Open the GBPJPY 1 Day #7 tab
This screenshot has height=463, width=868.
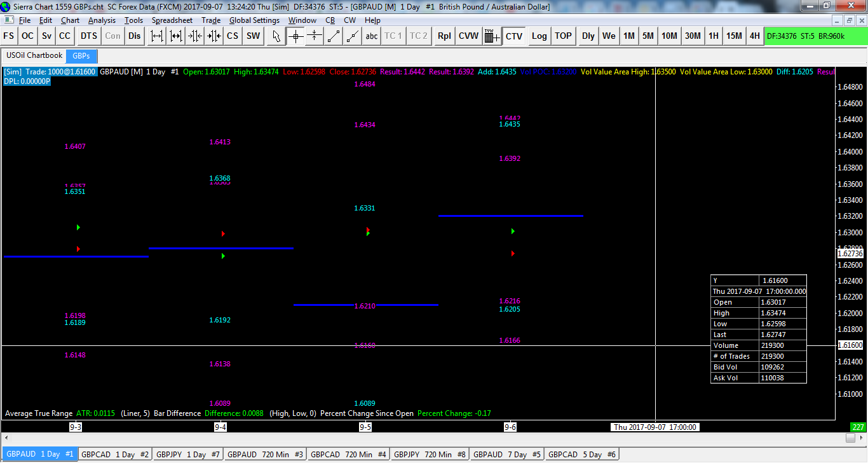(x=189, y=455)
